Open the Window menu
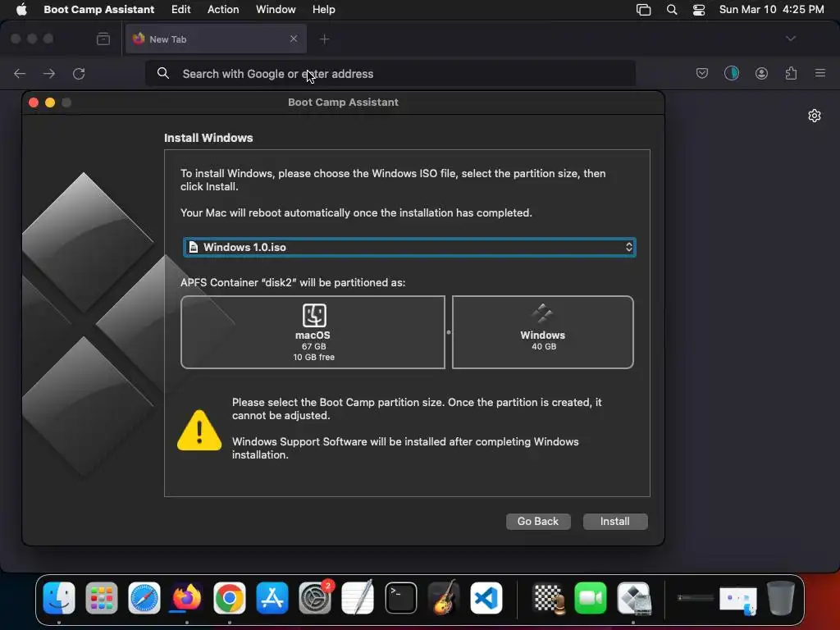 click(276, 10)
